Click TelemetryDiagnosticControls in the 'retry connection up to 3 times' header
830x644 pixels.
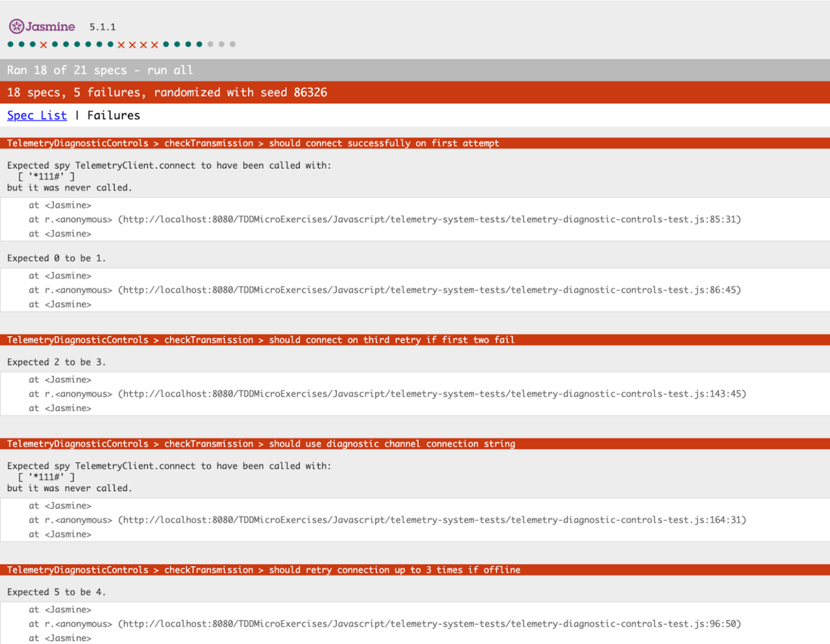[78, 570]
